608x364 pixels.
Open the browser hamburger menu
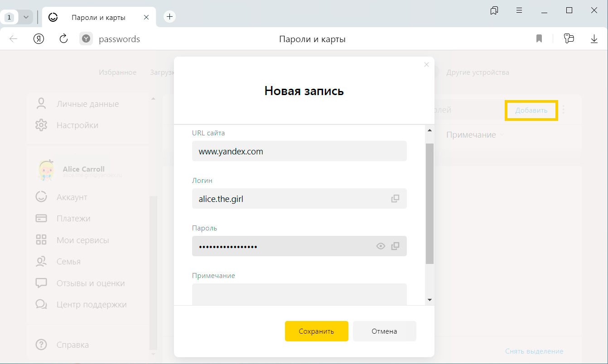519,10
